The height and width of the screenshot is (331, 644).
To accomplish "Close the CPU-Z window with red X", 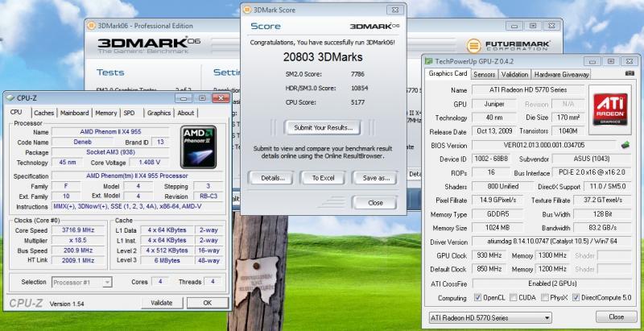I will (x=221, y=97).
